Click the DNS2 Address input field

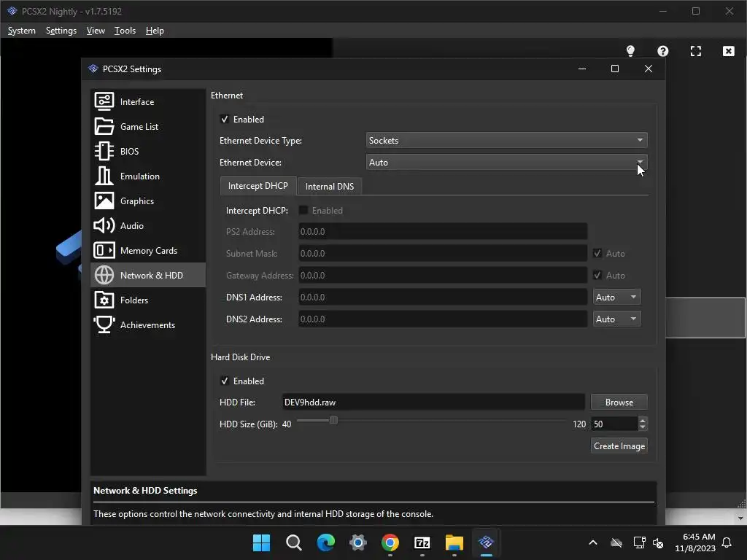coord(443,319)
